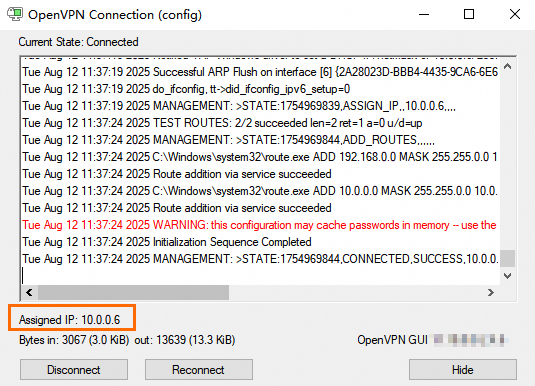535x386 pixels.
Task: Click the vertical scrollbar thumb
Action: pyautogui.click(x=507, y=258)
